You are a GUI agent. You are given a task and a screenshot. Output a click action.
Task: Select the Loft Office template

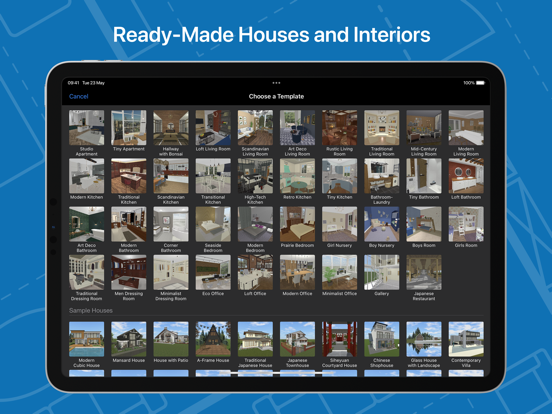click(x=255, y=272)
